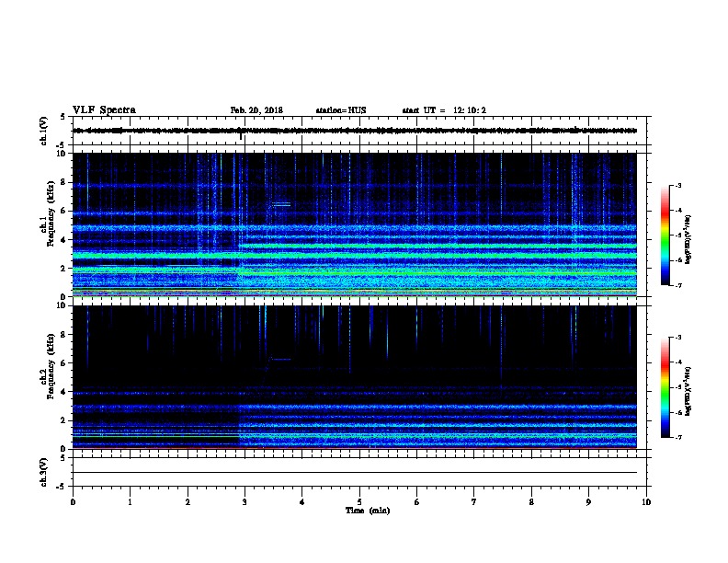Click the flat ch.3 voltage line
The width and height of the screenshot is (728, 563).
[355, 473]
